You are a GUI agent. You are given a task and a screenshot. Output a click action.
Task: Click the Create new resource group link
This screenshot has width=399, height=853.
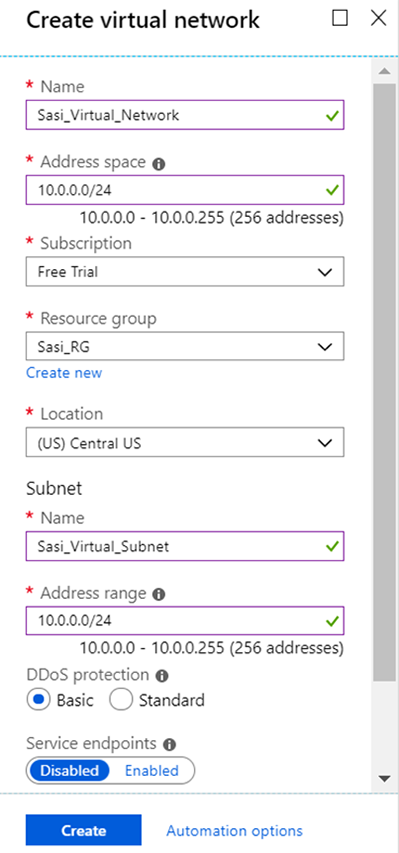coord(64,373)
